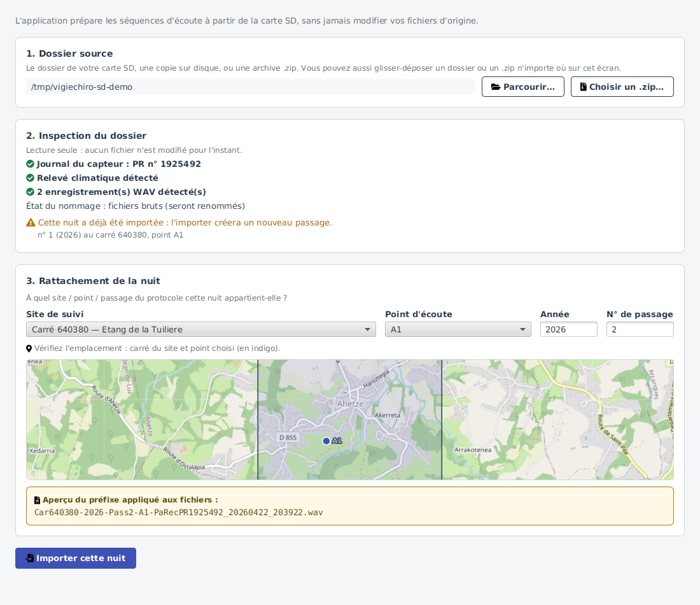Click the prefix preview filename text
Viewport: 700px width, 605px height.
[x=179, y=513]
